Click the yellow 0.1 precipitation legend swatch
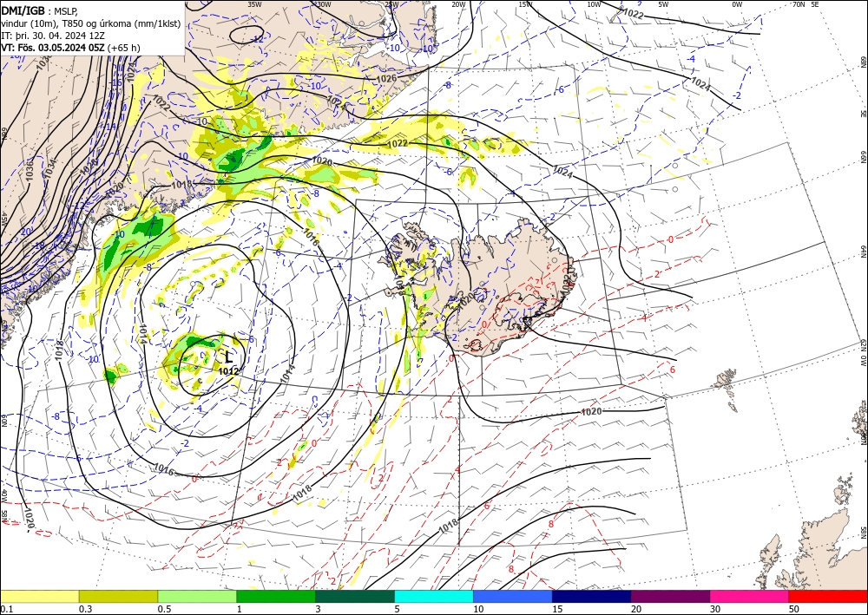The height and width of the screenshot is (615, 868). [x=39, y=596]
